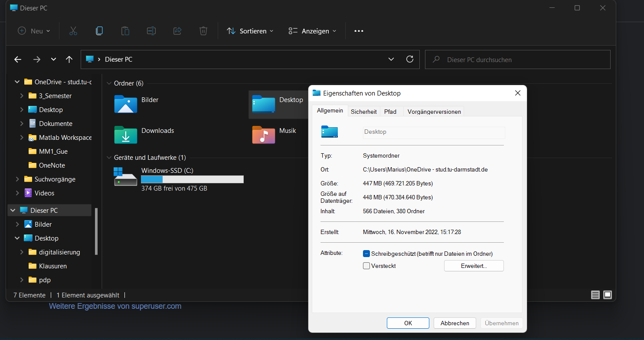Screen dimensions: 644x340
Task: Click the Copy icon
Action: click(99, 31)
